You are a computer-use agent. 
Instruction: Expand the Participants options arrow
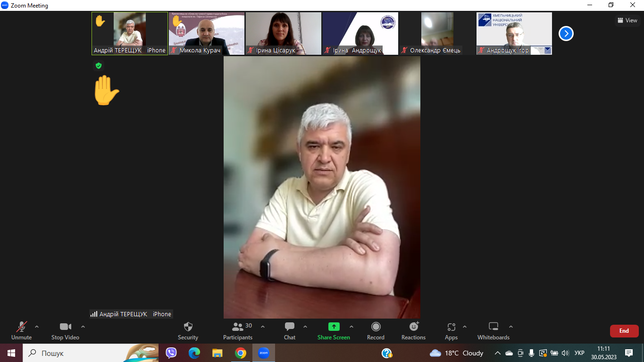(263, 327)
